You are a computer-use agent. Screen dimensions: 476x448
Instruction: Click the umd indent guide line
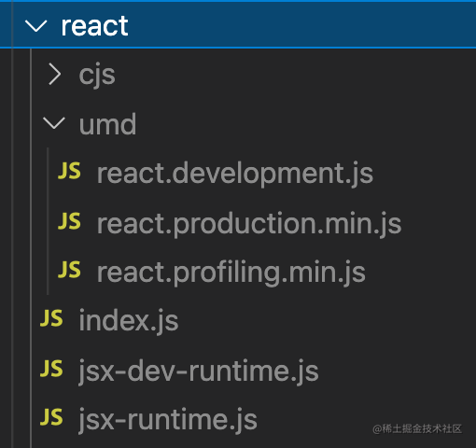[x=48, y=221]
